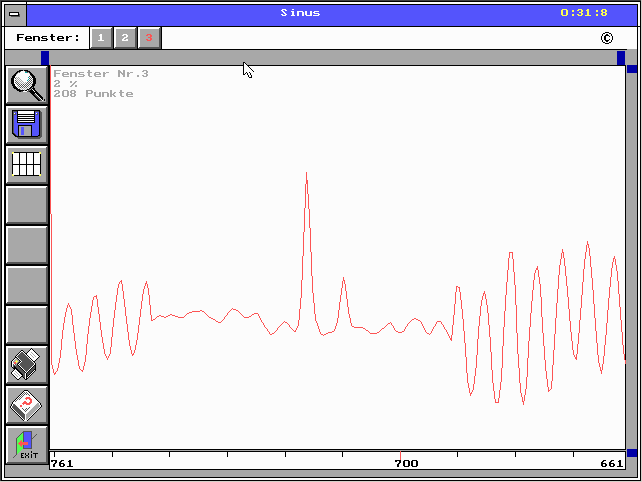642x482 pixels.
Task: Click the 761 label on the x-axis
Action: click(62, 464)
